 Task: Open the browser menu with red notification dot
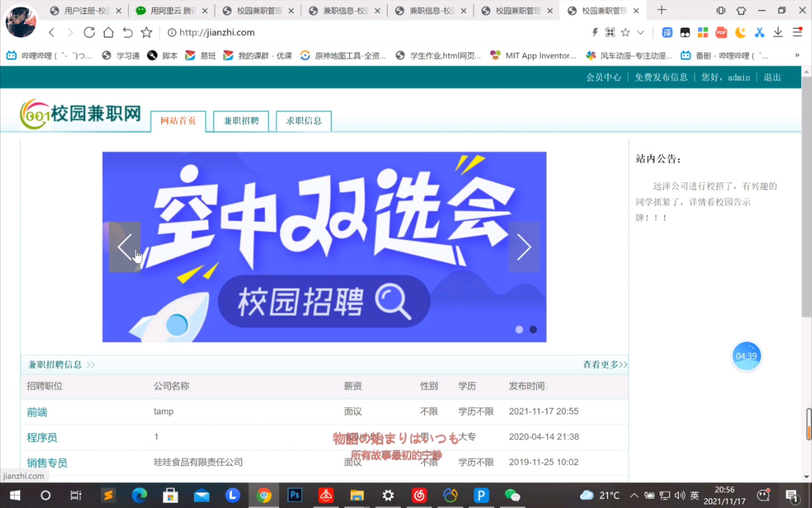pyautogui.click(x=798, y=32)
